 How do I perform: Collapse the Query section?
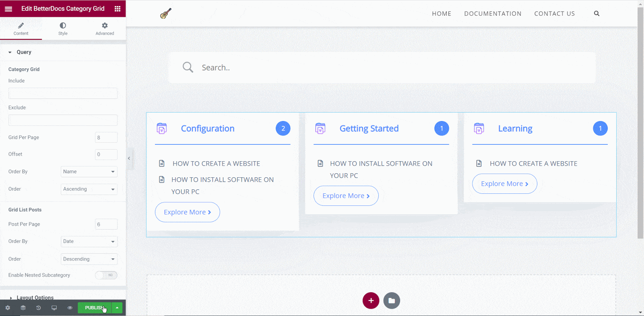pyautogui.click(x=63, y=52)
